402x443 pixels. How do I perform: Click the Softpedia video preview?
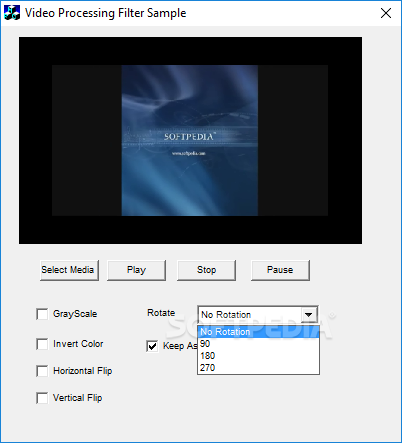point(190,140)
